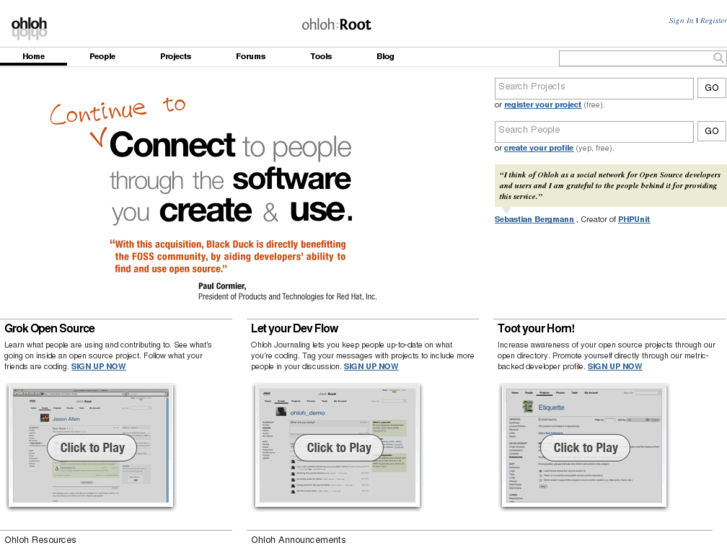Click into the Search People field
Image resolution: width=727 pixels, height=545 pixels.
coord(594,132)
